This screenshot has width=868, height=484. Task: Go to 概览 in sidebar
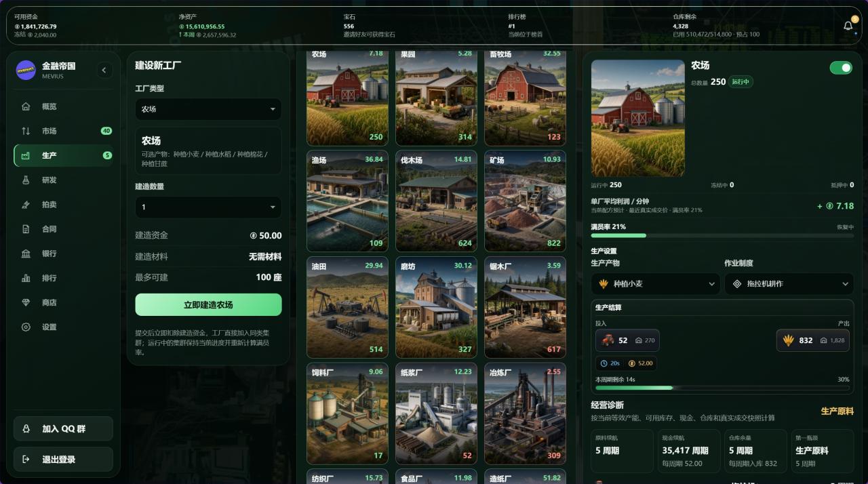[x=63, y=106]
